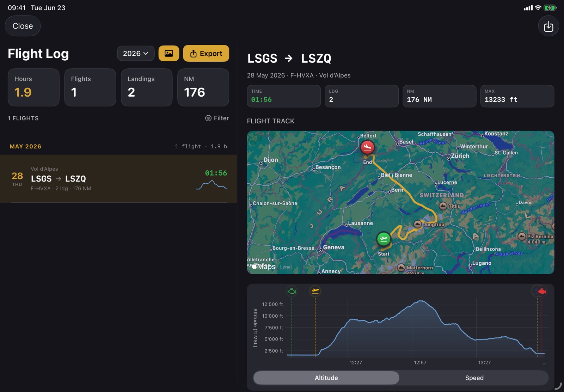Switch to the Speed tab
564x392 pixels.
click(474, 378)
